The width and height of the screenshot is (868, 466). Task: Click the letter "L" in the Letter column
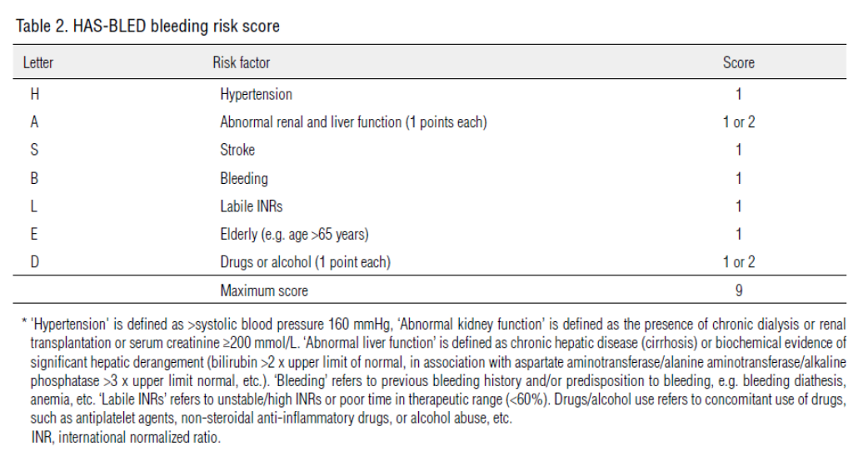pos(33,206)
